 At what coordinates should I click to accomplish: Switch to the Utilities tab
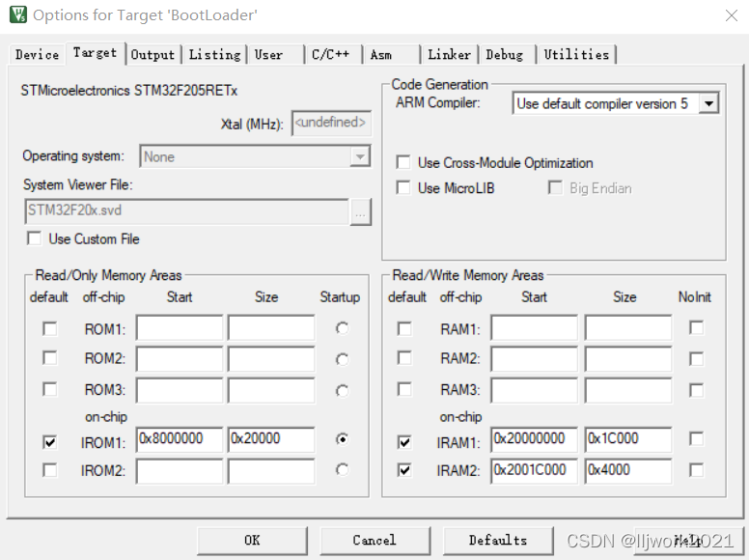point(576,54)
